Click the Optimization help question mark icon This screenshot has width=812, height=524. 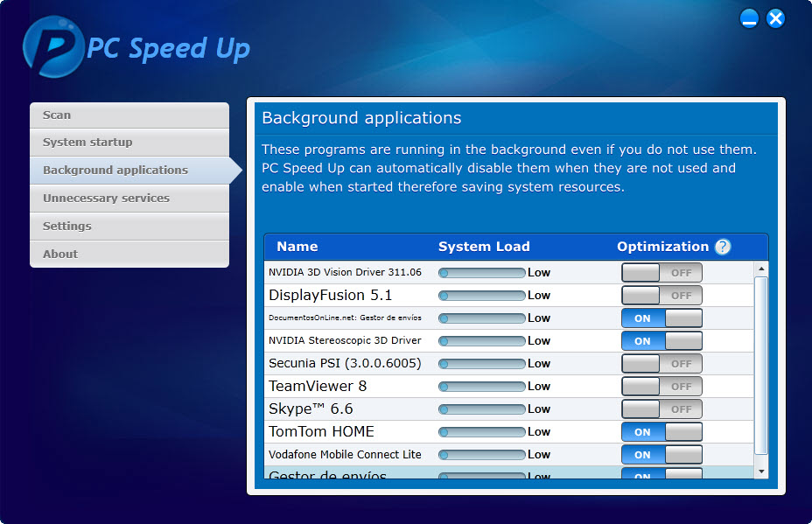click(723, 247)
